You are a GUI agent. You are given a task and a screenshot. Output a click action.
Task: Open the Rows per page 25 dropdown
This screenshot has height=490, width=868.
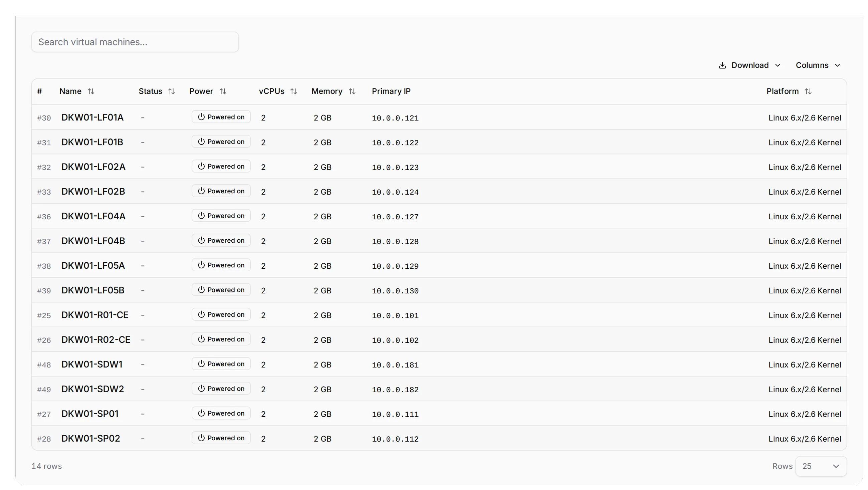coord(821,466)
